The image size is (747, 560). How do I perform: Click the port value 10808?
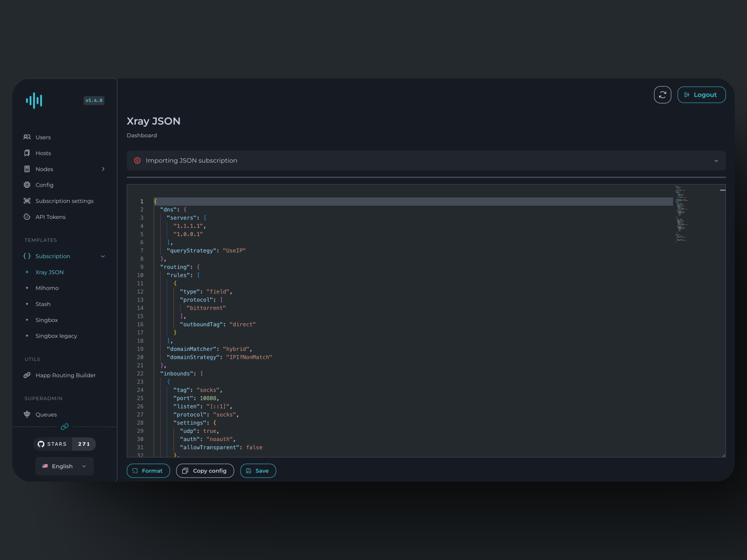pyautogui.click(x=208, y=398)
